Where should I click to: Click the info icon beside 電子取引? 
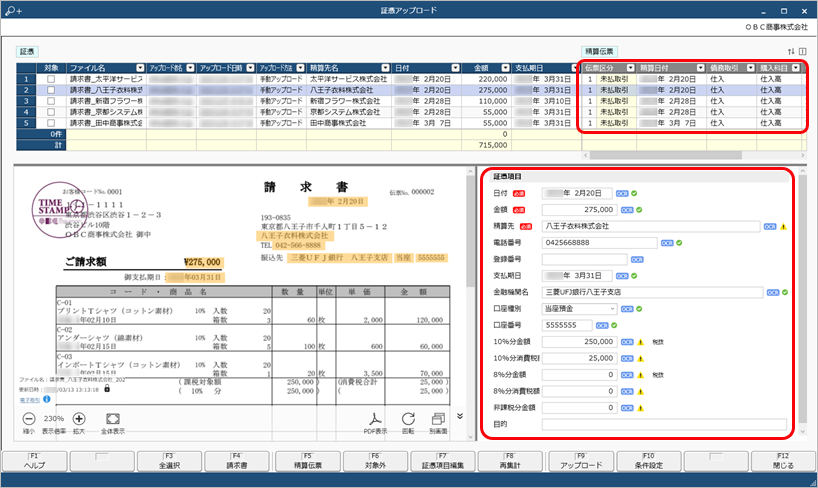pyautogui.click(x=47, y=399)
